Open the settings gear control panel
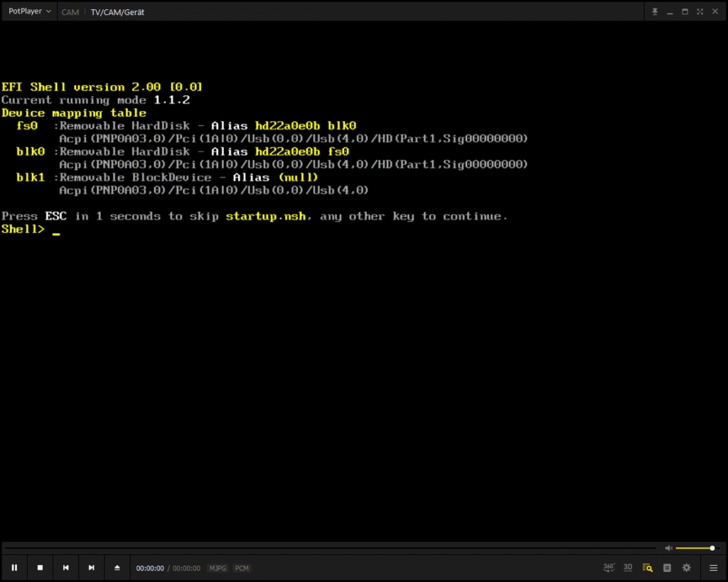This screenshot has height=582, width=728. click(x=686, y=568)
